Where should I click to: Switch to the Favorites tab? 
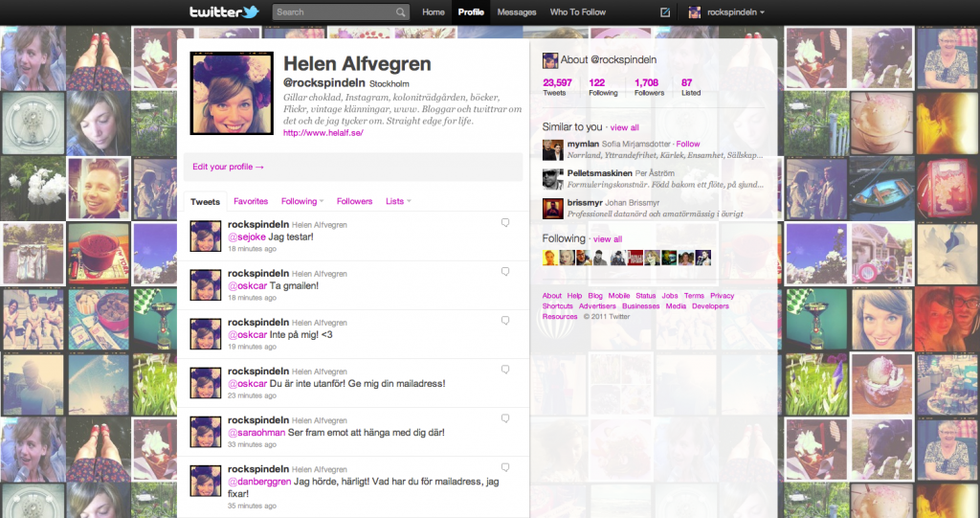click(x=251, y=201)
